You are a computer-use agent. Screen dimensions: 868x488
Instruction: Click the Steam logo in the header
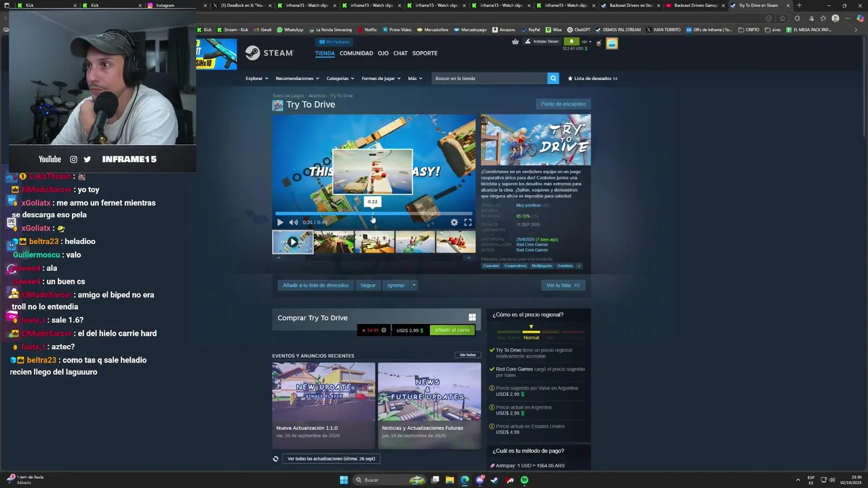(x=269, y=53)
